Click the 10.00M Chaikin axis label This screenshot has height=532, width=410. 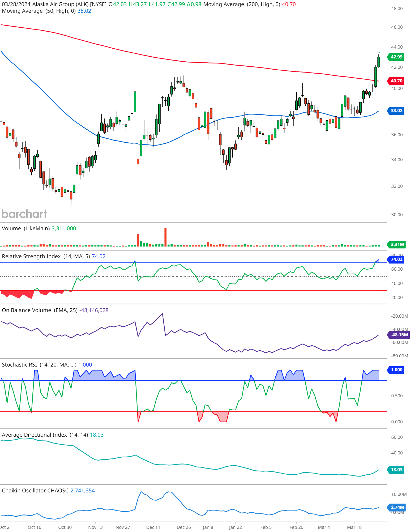(399, 494)
